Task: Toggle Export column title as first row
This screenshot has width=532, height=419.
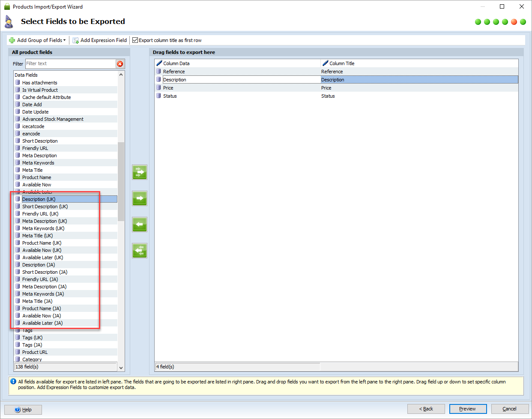Action: [135, 40]
